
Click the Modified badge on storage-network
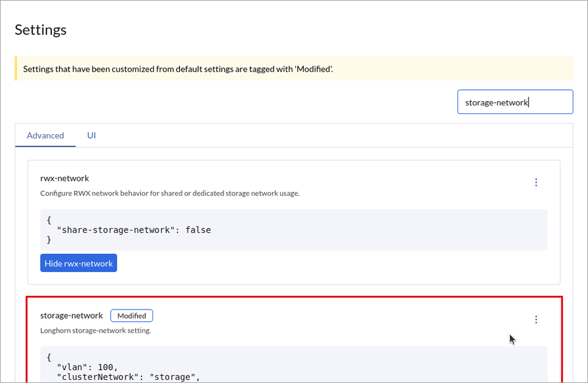pos(132,316)
